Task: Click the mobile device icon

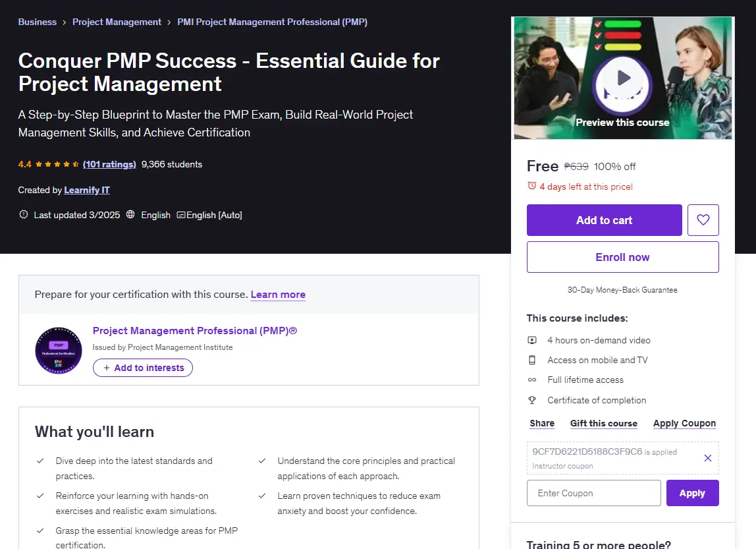Action: [x=532, y=360]
